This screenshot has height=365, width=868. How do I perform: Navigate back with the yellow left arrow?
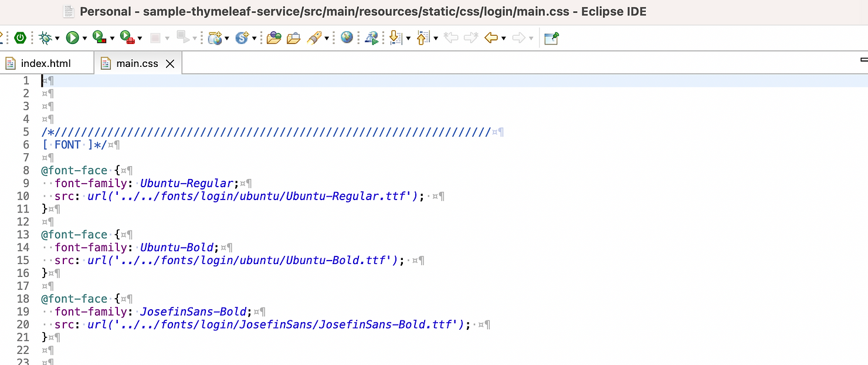pos(490,38)
